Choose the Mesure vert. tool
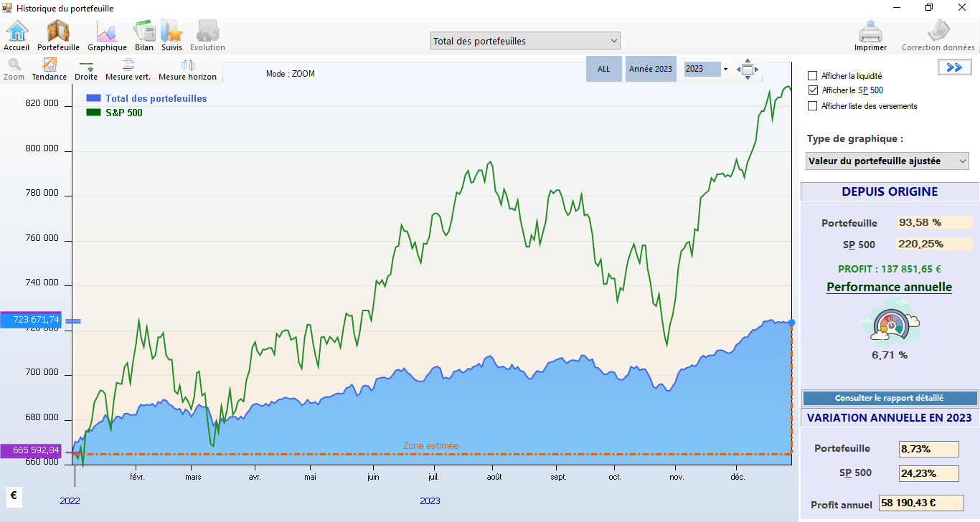 (128, 70)
